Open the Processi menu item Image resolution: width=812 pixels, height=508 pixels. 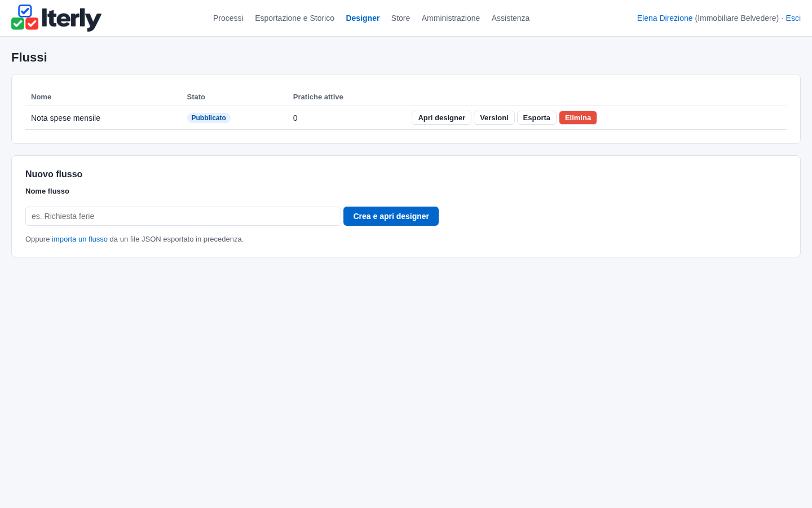coord(228,18)
